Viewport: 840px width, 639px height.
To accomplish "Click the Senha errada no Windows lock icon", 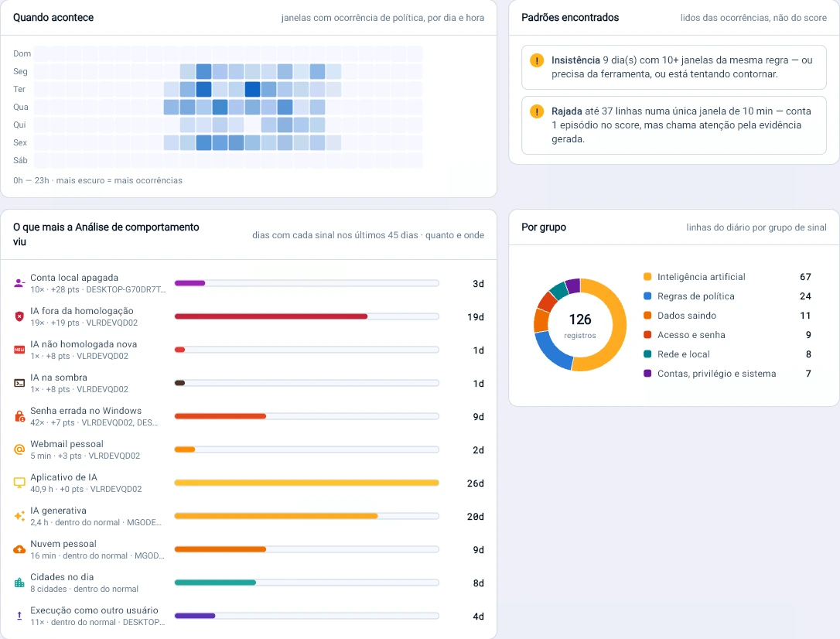I will pos(19,416).
